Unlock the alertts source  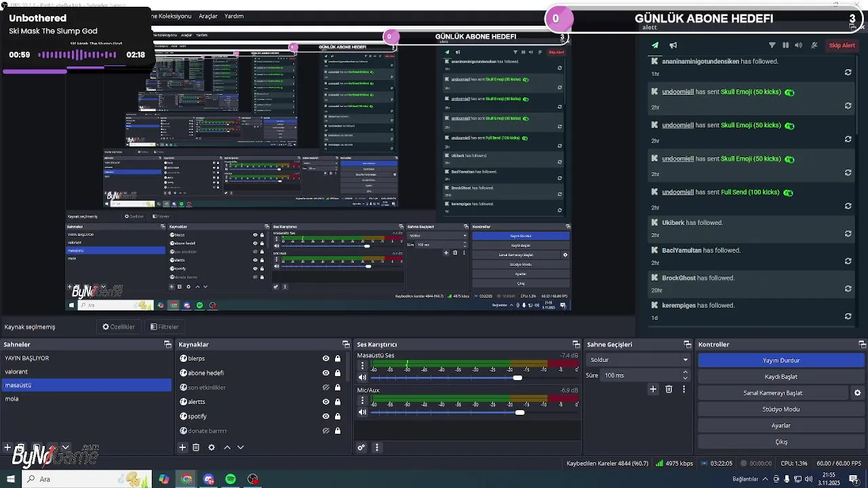(338, 402)
